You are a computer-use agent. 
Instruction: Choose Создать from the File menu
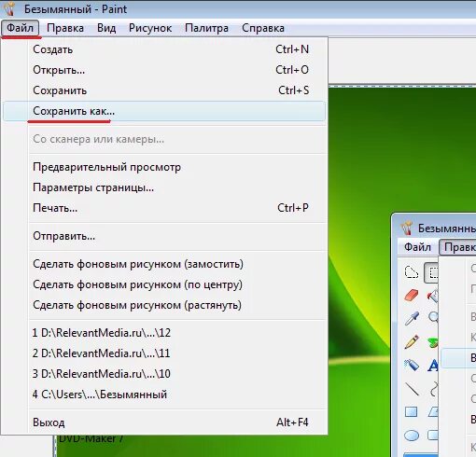pos(164,49)
